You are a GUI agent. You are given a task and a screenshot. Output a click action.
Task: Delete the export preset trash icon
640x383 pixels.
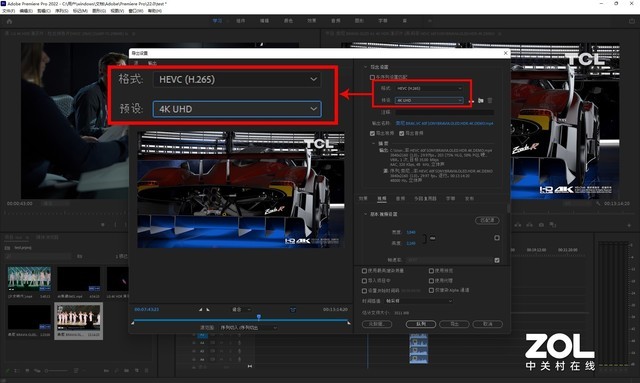490,100
